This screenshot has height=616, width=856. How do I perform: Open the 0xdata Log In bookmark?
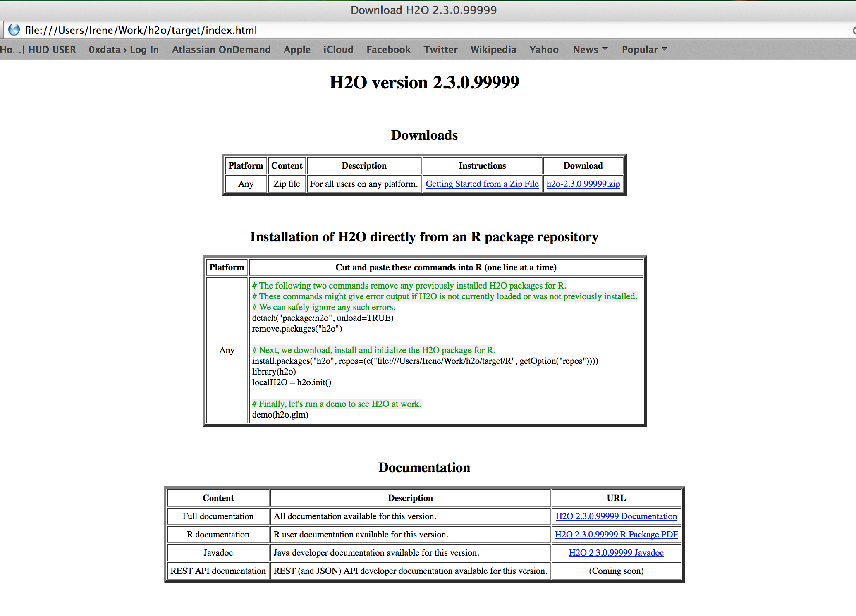[x=124, y=50]
